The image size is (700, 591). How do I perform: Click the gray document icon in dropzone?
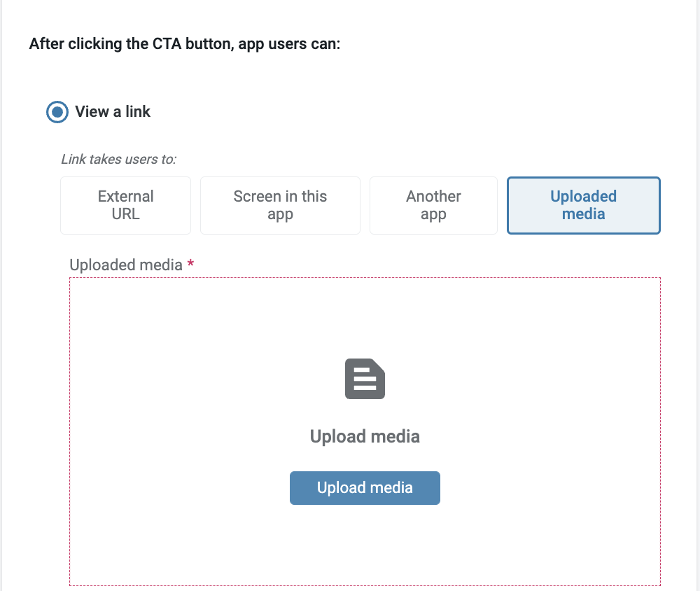point(365,379)
